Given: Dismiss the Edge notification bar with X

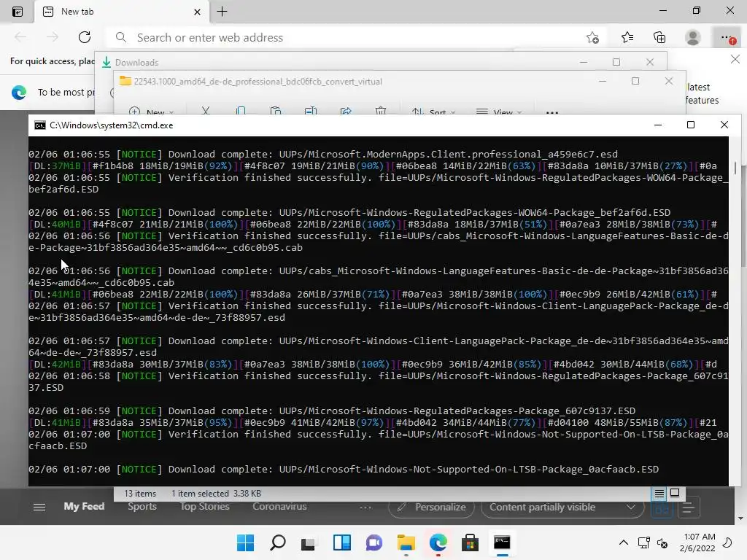Looking at the screenshot, I should click(x=735, y=60).
